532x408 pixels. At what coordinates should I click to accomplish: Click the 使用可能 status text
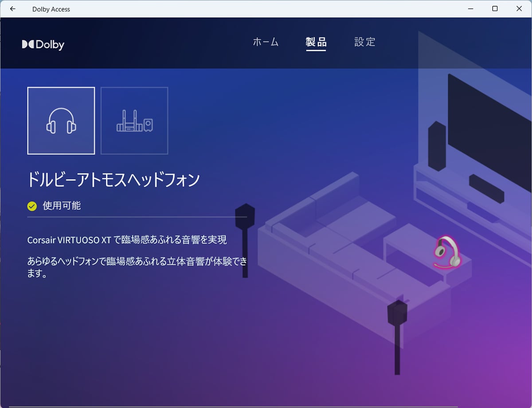(x=62, y=206)
